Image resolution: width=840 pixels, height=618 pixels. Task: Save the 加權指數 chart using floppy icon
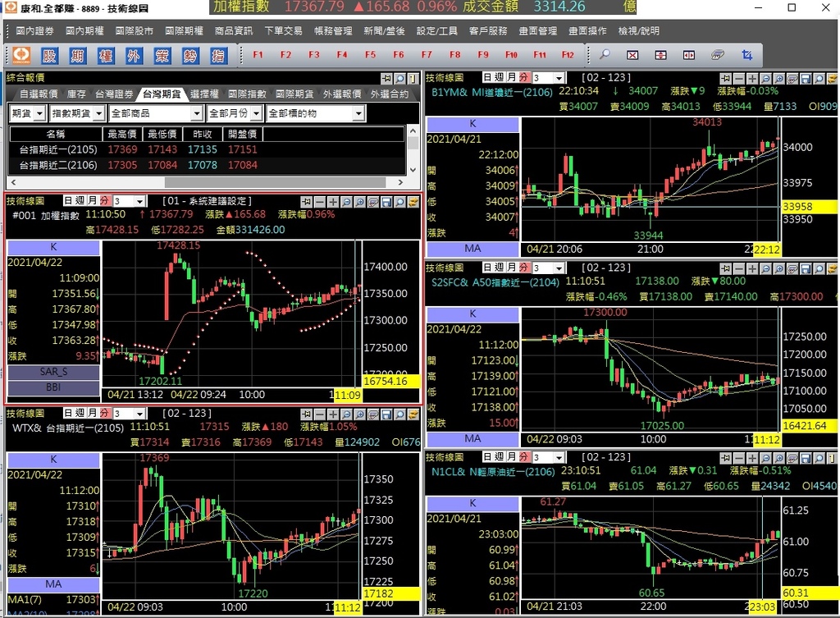pos(387,202)
